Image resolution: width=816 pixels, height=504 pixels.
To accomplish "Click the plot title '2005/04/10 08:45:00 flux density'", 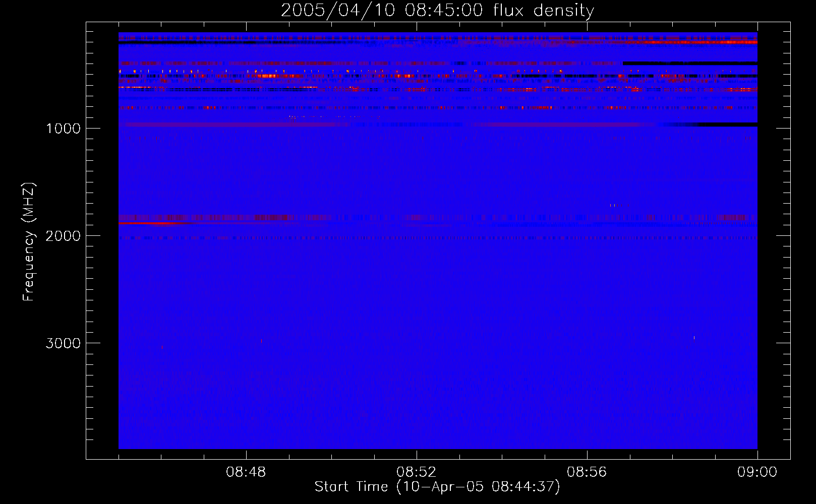I will [437, 10].
